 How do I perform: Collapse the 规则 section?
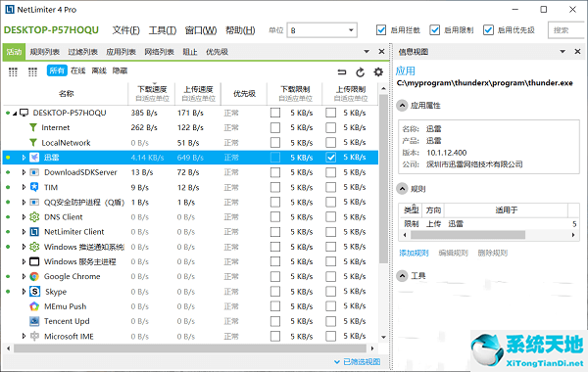[x=402, y=188]
